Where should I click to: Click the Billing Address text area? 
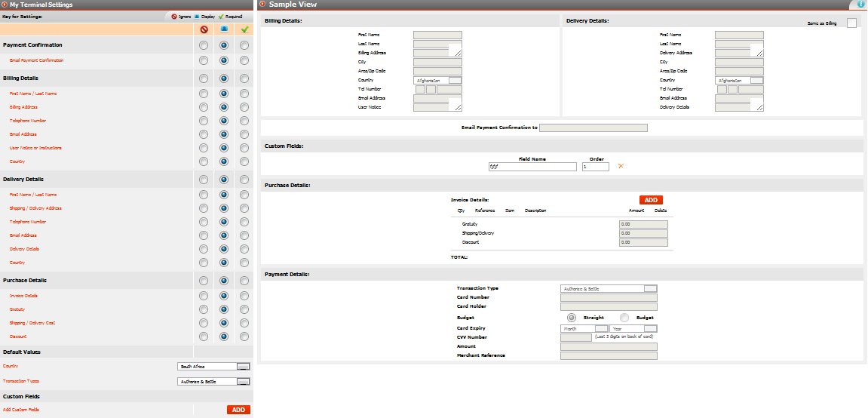437,53
